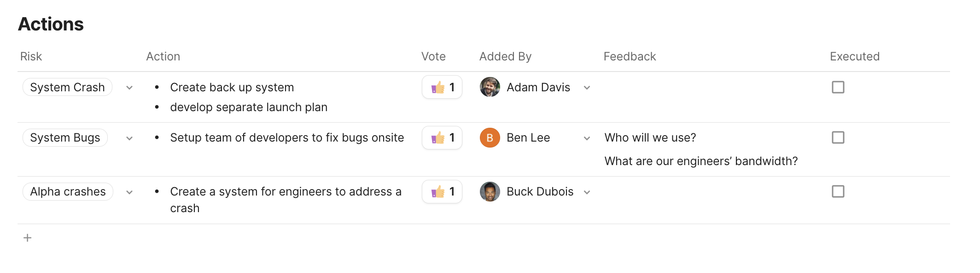Expand Ben Lee added-by dropdown
The height and width of the screenshot is (273, 980).
587,138
